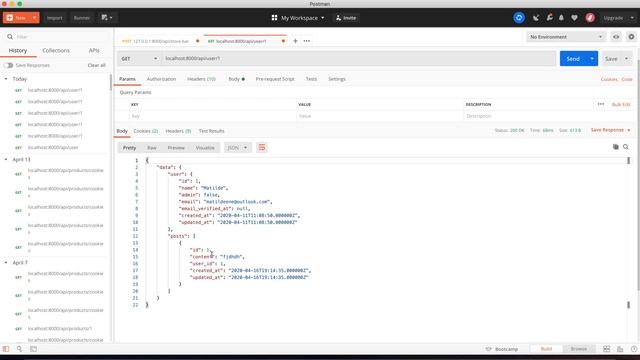Open the notifications bell
640x360 pixels.
561,18
